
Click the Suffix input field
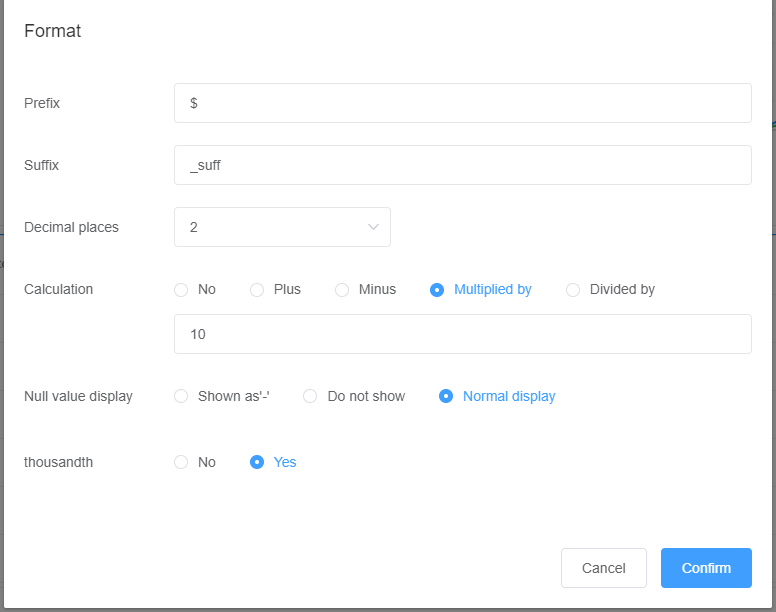coord(463,165)
